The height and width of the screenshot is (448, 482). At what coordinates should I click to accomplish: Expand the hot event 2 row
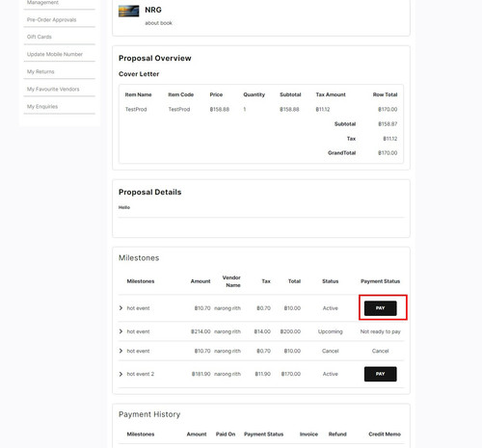click(x=120, y=374)
